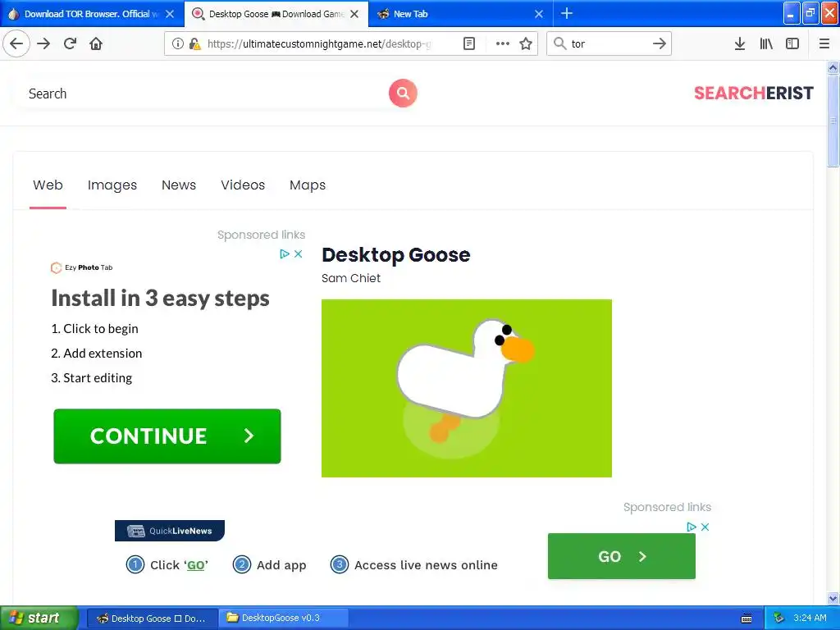Bookmark this page with the star

pos(526,43)
